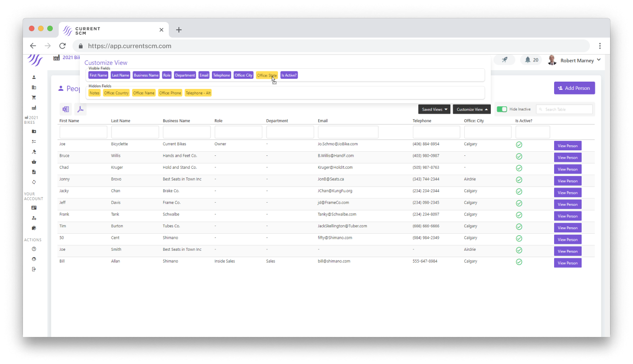Show the Office: Name field chip
633x364 pixels.
tap(144, 93)
